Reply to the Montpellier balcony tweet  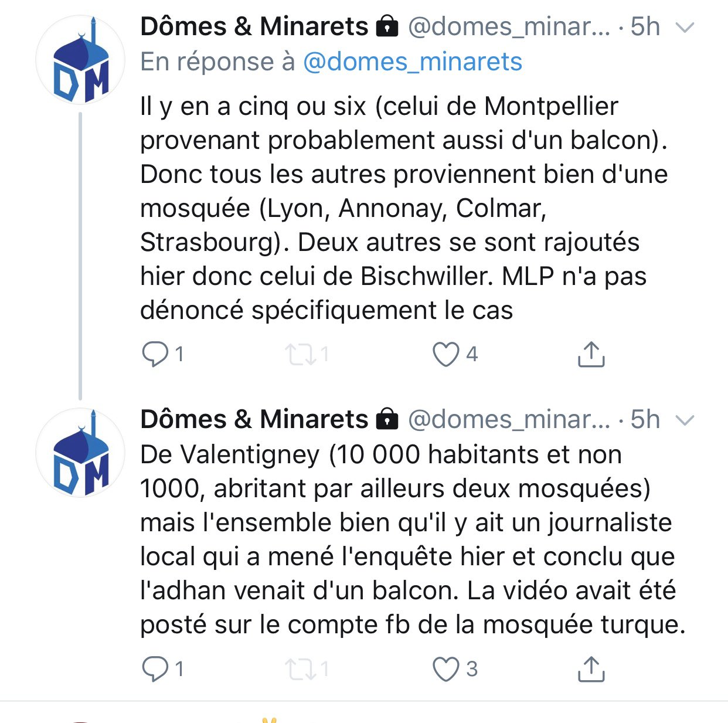tap(155, 354)
